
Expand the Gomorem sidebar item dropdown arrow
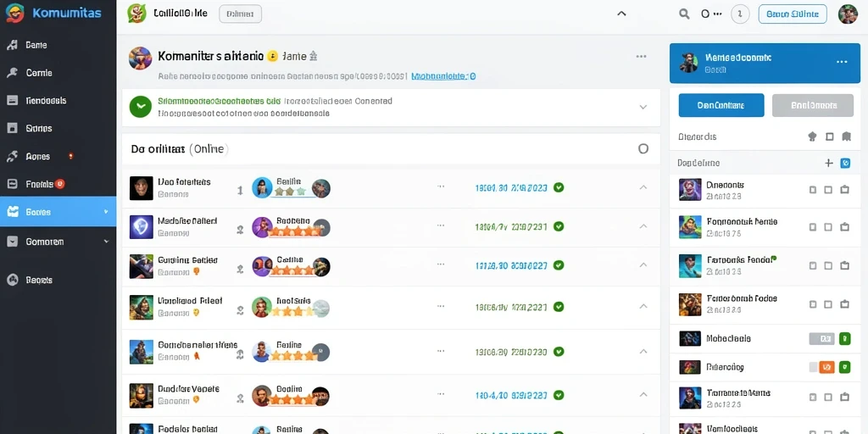pyautogui.click(x=106, y=242)
